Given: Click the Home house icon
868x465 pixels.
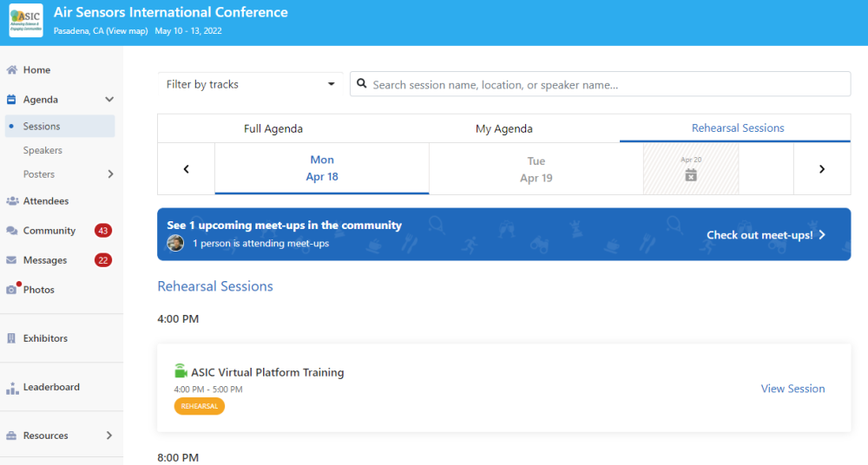Looking at the screenshot, I should pyautogui.click(x=11, y=69).
